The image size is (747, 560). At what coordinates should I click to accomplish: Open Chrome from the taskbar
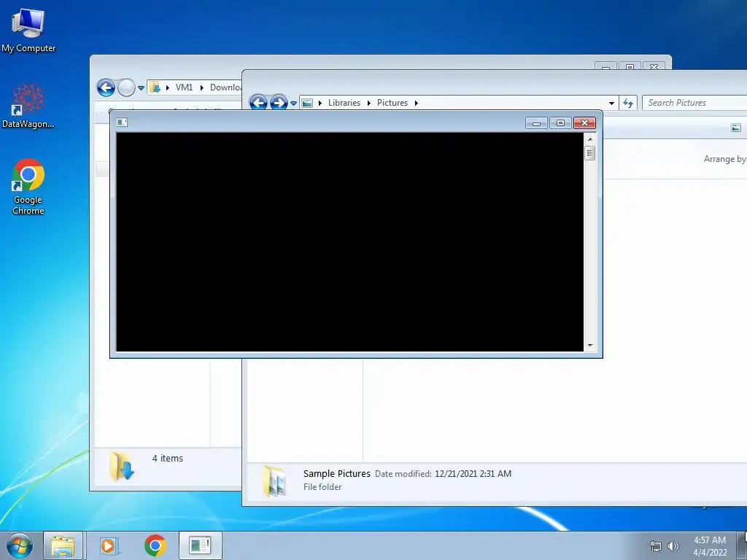pos(155,545)
